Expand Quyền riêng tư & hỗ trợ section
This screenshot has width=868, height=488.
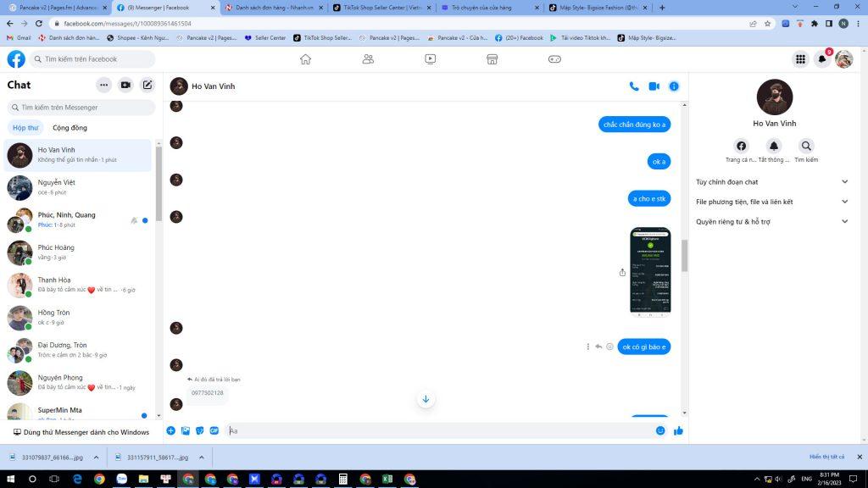tap(844, 222)
